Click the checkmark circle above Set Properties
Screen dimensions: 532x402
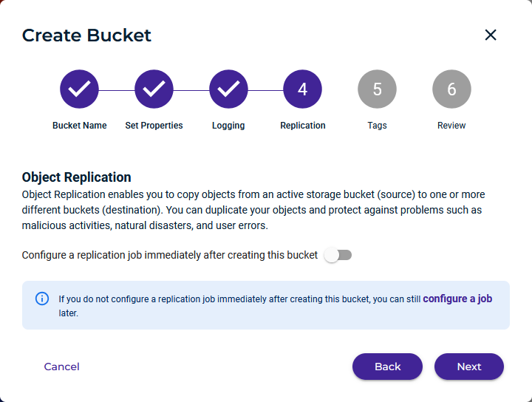(x=154, y=89)
